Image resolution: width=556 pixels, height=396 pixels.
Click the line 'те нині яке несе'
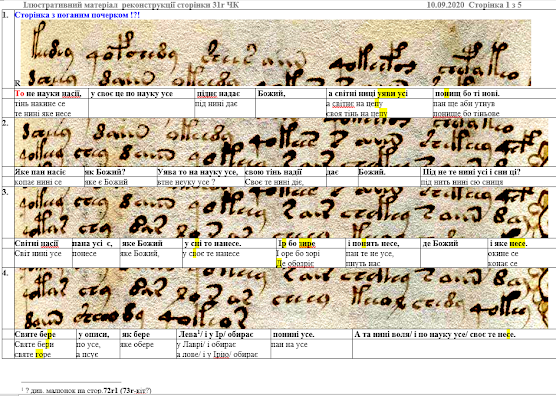[x=43, y=113]
